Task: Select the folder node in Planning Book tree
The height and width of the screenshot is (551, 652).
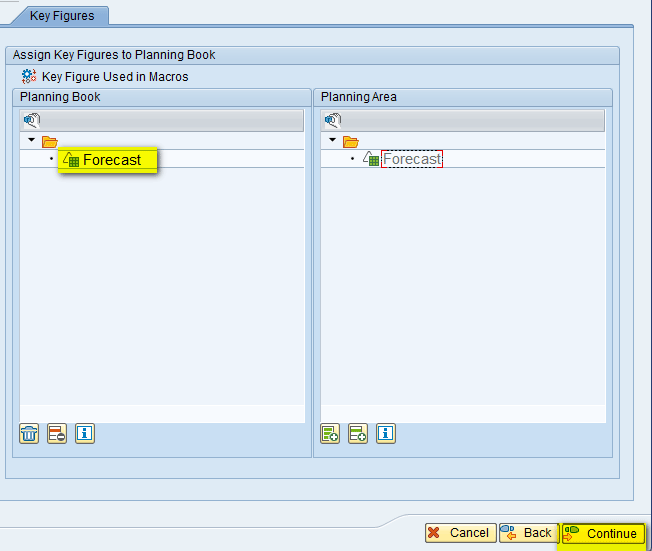Action: 50,142
